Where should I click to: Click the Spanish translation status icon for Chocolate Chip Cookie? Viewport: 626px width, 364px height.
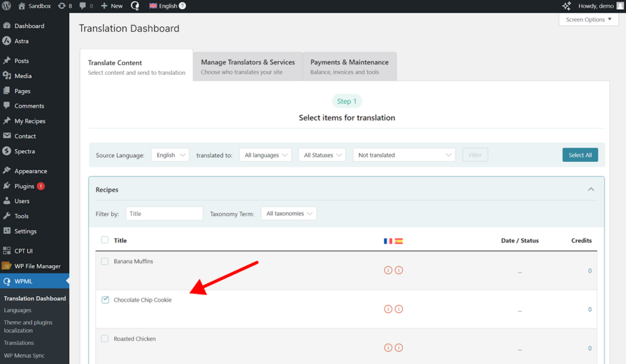point(399,309)
